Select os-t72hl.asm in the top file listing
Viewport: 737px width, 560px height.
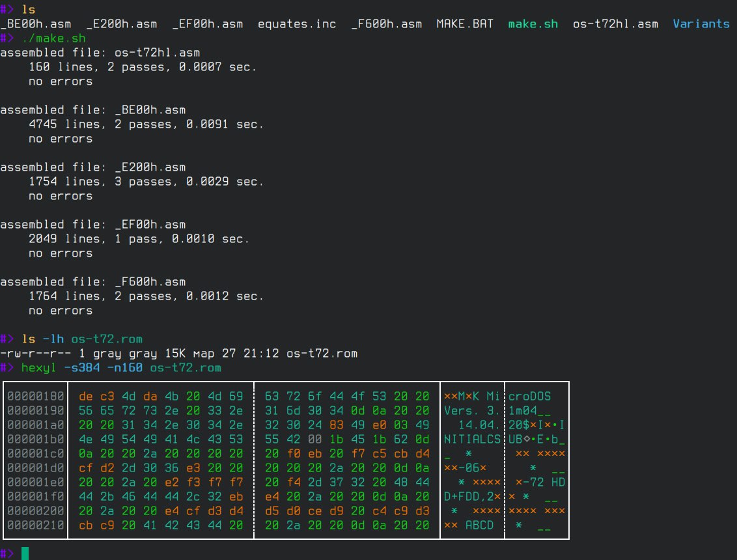(615, 24)
